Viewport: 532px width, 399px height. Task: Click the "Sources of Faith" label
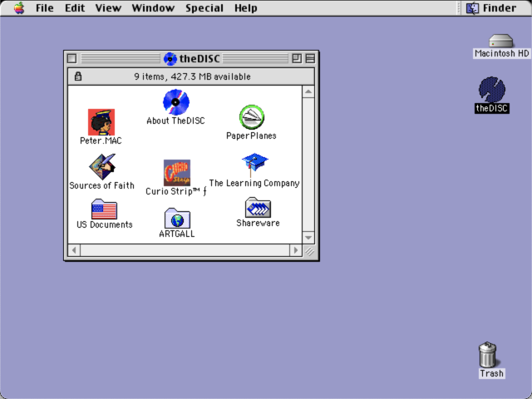[101, 185]
